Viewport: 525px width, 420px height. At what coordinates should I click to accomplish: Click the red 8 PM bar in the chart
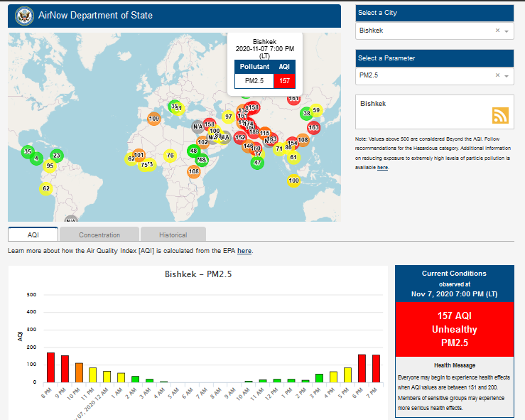tap(50, 367)
